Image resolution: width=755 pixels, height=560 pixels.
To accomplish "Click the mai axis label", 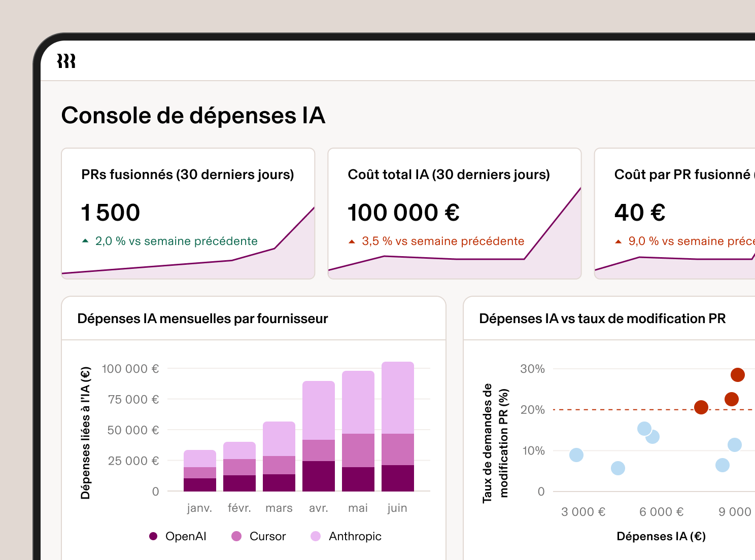I will click(358, 508).
